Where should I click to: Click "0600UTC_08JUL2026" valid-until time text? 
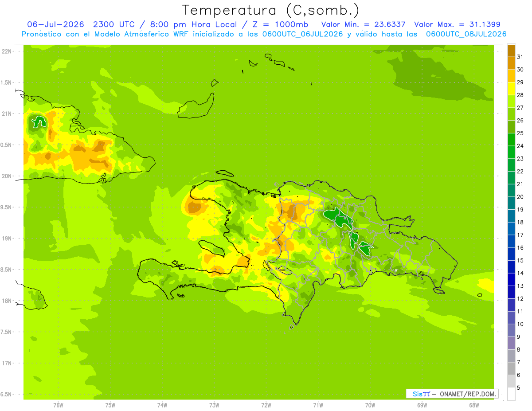(466, 34)
